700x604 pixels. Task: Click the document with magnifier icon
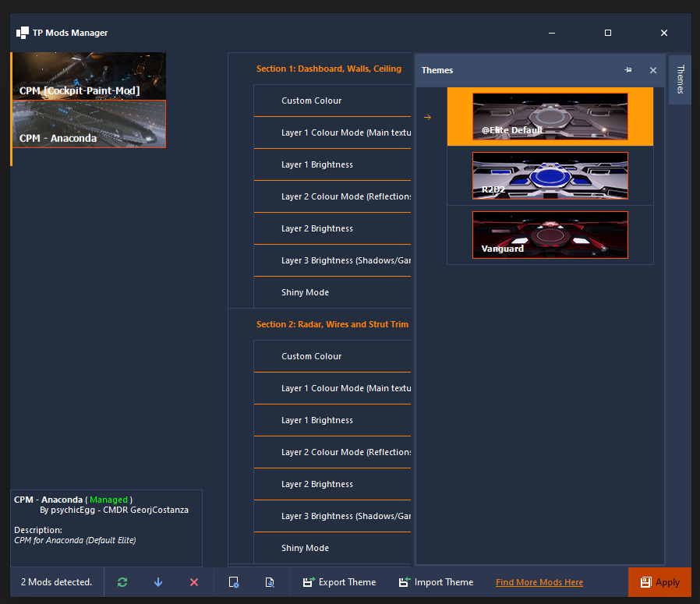click(x=270, y=582)
